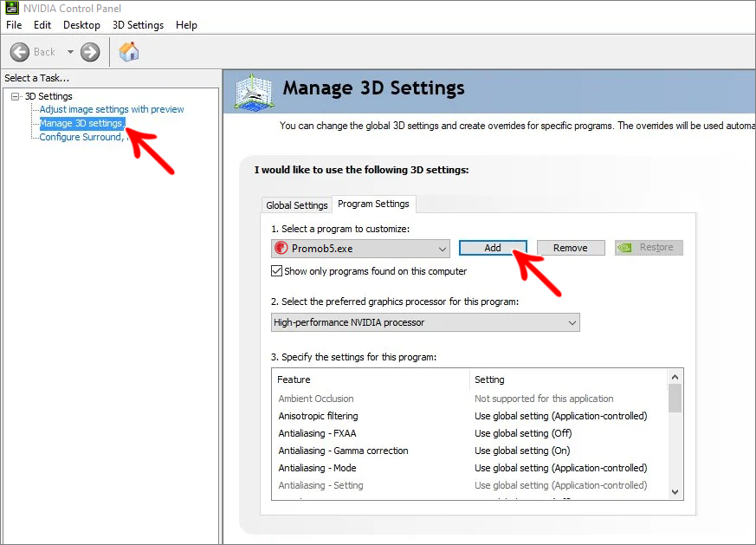
Task: Click the Feature column header
Action: point(371,380)
